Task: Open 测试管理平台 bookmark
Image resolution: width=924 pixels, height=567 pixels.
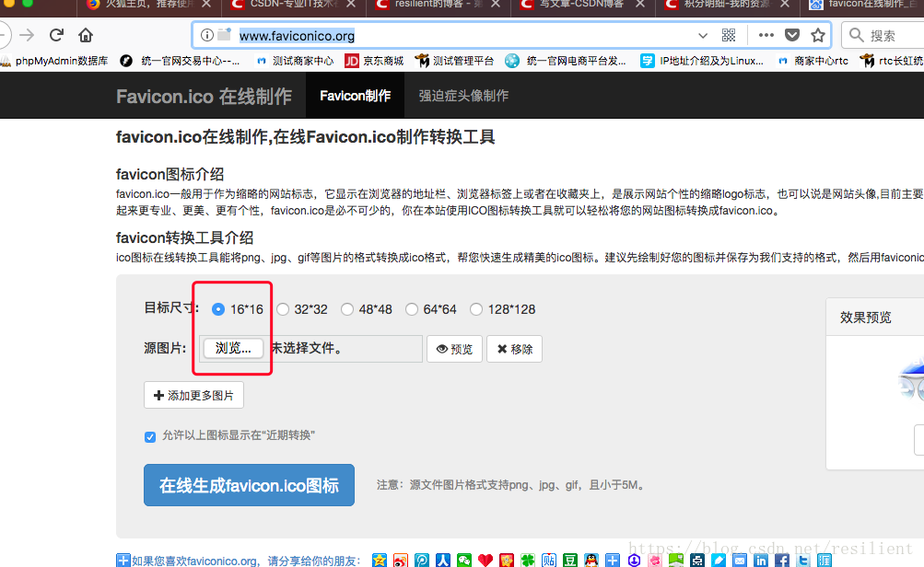Action: pyautogui.click(x=454, y=61)
